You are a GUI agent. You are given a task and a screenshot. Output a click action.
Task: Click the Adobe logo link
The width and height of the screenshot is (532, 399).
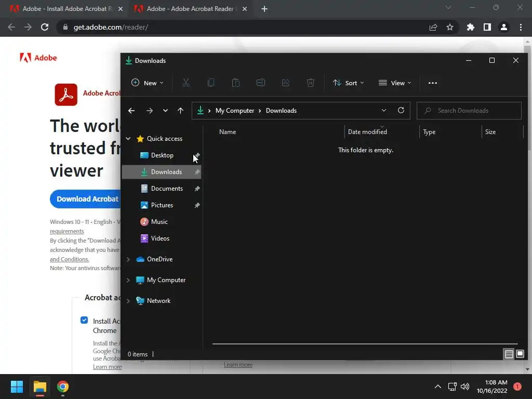[x=38, y=58]
